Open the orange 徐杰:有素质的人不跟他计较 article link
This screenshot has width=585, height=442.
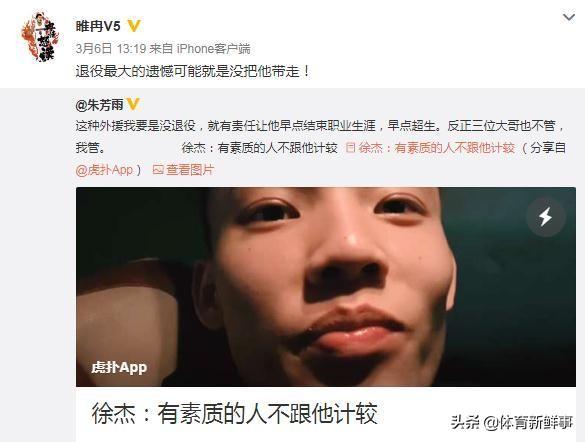[436, 148]
